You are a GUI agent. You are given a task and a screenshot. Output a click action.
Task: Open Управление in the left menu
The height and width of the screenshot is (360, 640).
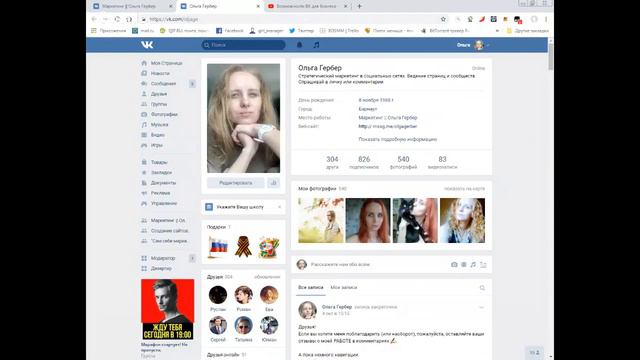[x=164, y=203]
